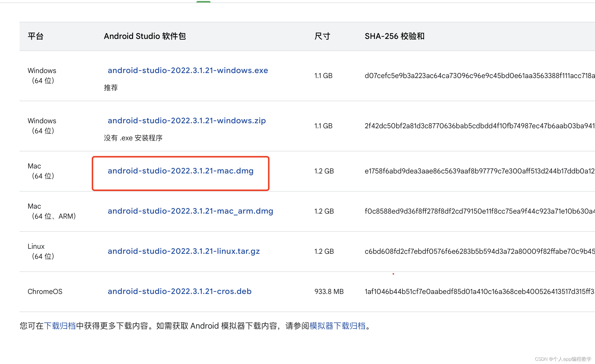Click the checksum starting with 1af1046b44b5

[480, 291]
